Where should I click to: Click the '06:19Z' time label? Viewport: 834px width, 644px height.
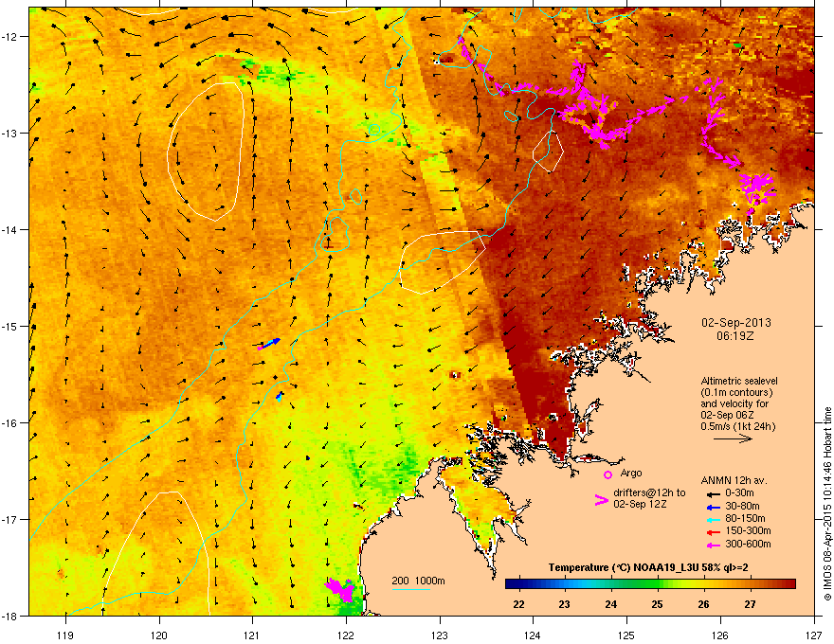[x=735, y=336]
